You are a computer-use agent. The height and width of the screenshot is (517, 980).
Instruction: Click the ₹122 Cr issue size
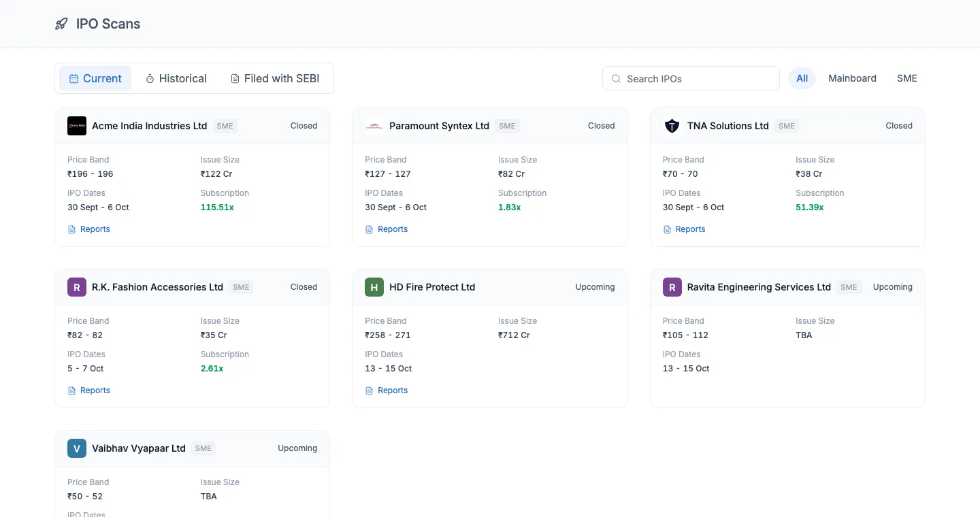(x=216, y=174)
